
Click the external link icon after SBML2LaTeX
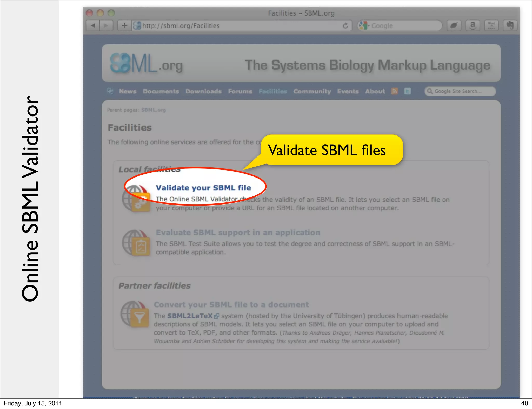[216, 316]
